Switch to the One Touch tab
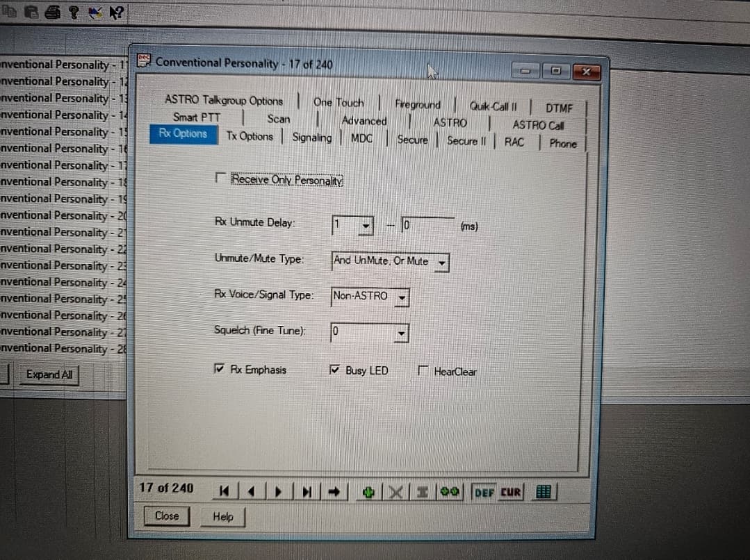750x560 pixels. [x=339, y=103]
